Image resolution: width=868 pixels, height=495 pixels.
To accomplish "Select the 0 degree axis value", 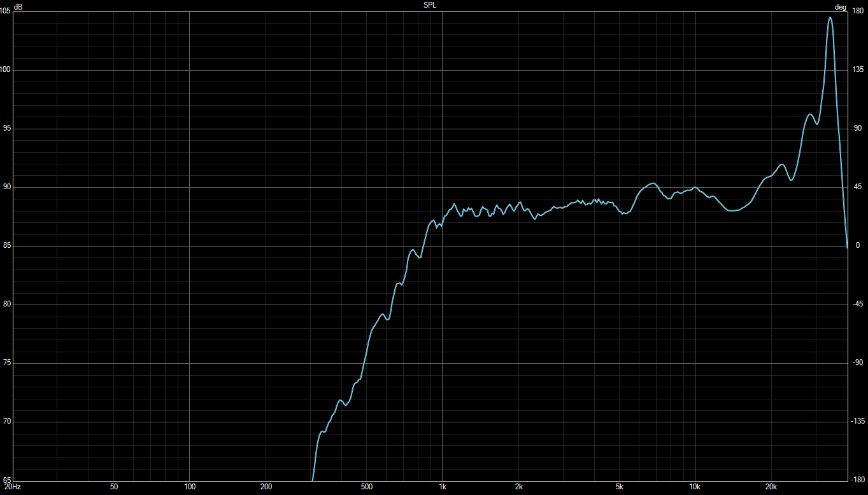I will pos(857,246).
